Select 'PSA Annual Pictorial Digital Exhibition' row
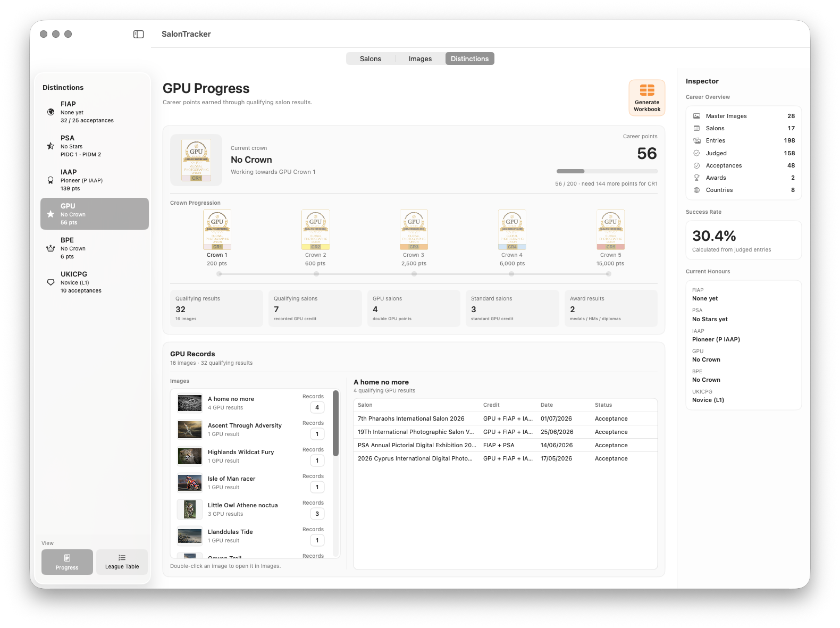 point(506,445)
